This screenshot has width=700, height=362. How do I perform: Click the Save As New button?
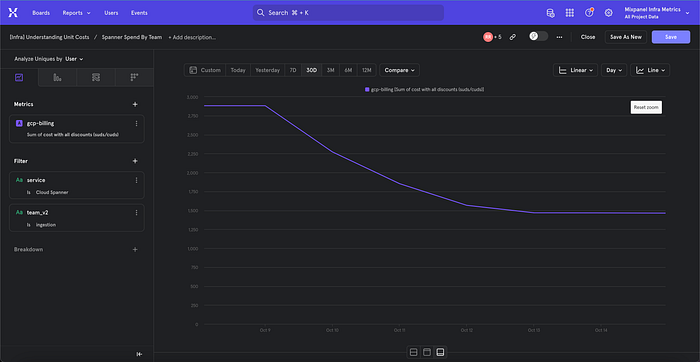pyautogui.click(x=625, y=37)
